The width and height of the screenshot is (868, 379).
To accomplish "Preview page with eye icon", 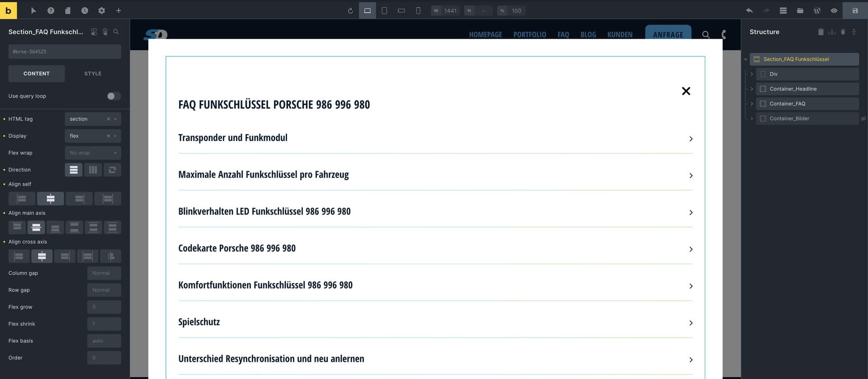I will pos(834,10).
